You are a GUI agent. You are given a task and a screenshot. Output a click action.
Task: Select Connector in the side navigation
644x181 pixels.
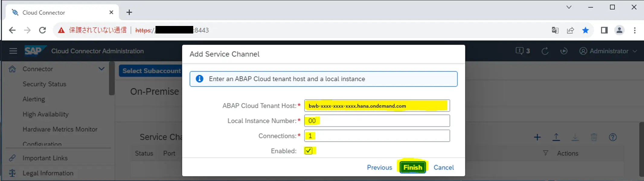(x=38, y=69)
